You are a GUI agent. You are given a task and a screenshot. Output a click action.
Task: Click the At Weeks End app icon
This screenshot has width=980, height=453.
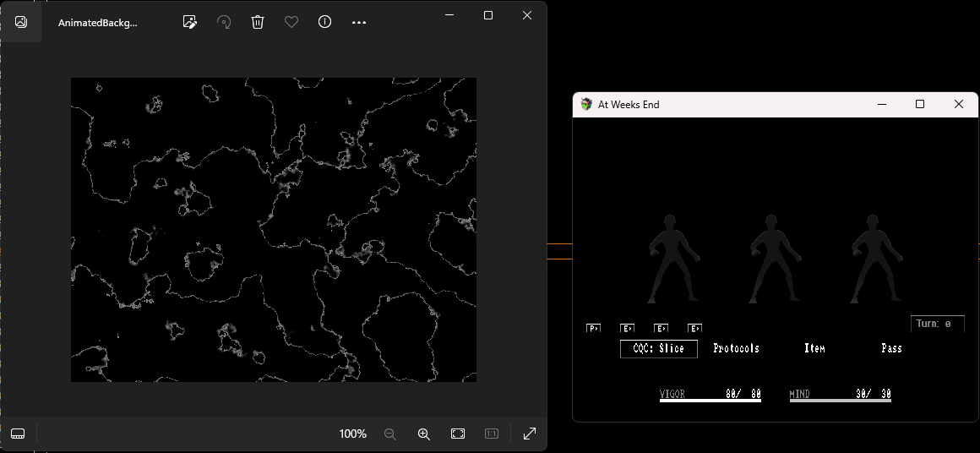(585, 104)
